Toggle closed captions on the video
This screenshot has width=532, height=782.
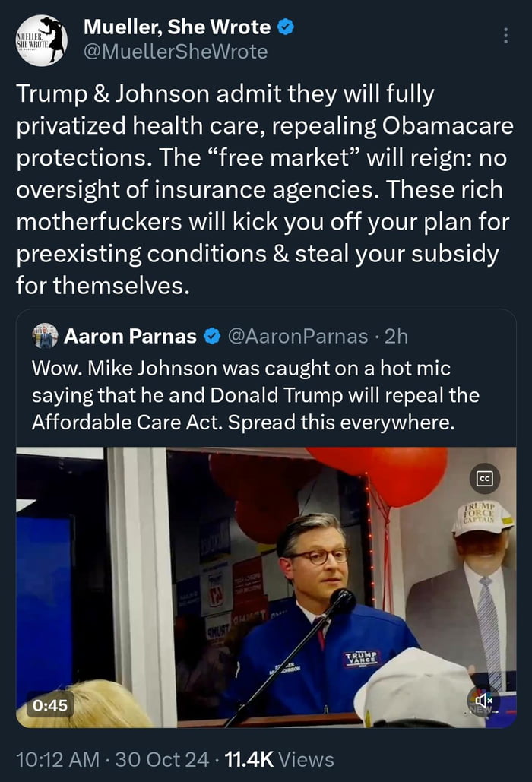(x=483, y=478)
